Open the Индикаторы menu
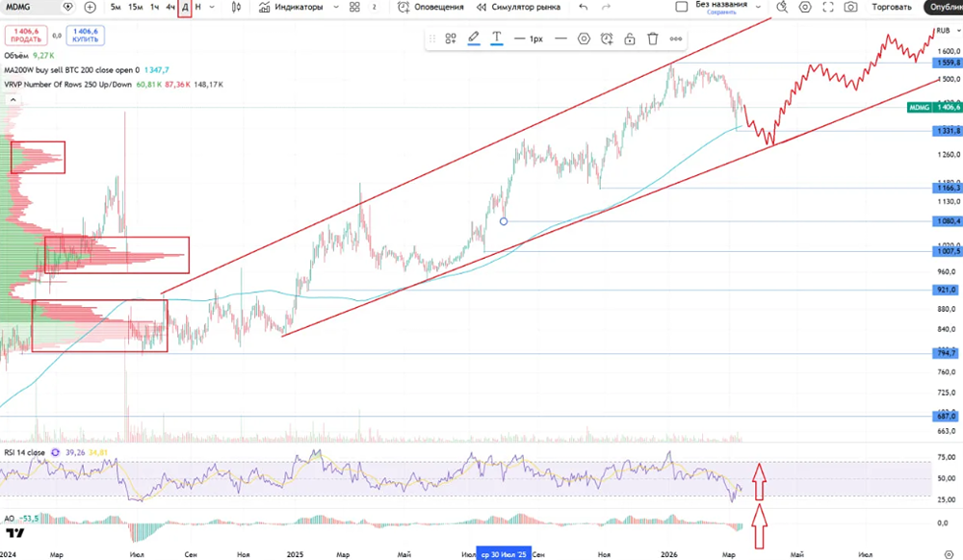This screenshot has width=963, height=560. [291, 8]
